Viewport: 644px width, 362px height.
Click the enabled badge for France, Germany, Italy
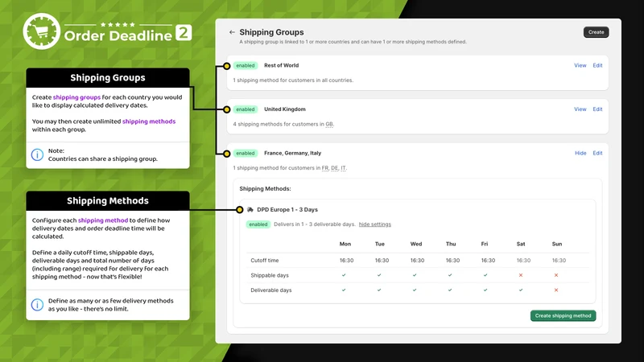pos(246,153)
